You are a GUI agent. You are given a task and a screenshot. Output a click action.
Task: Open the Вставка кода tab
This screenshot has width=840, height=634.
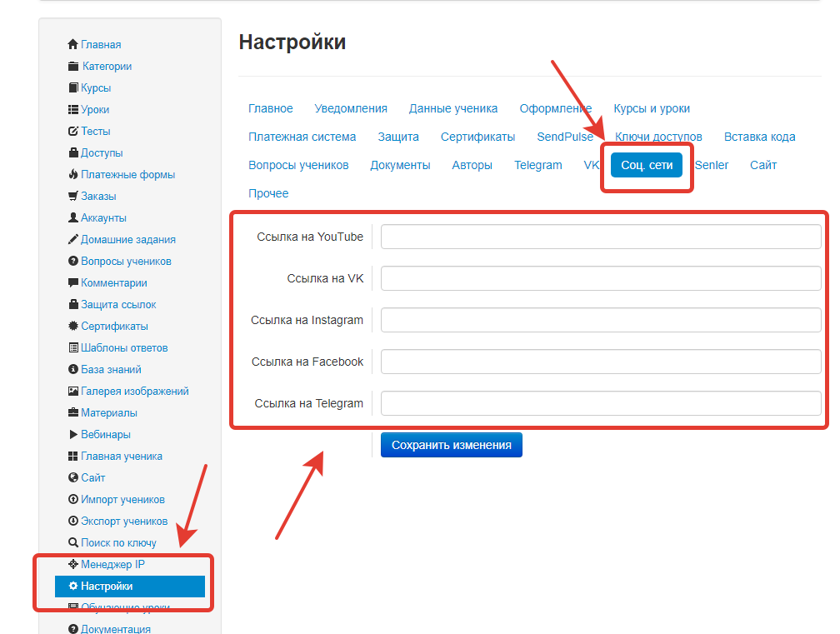[x=760, y=137]
